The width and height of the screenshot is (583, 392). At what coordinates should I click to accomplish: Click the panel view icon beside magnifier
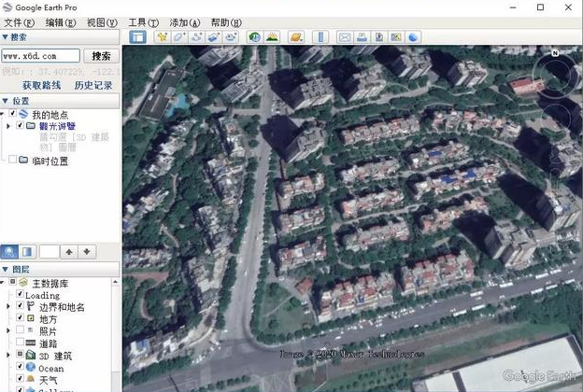click(x=27, y=252)
